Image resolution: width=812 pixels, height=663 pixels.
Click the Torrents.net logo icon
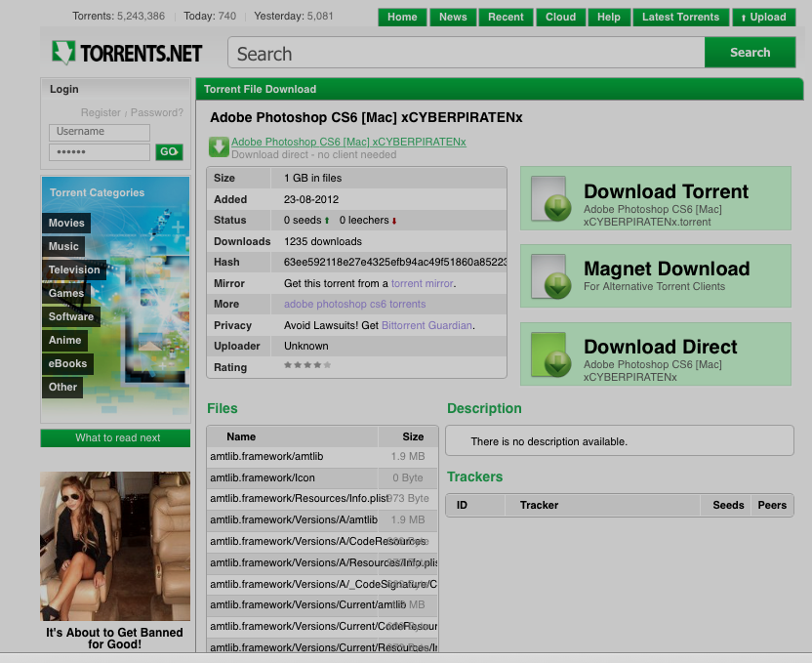coord(63,53)
